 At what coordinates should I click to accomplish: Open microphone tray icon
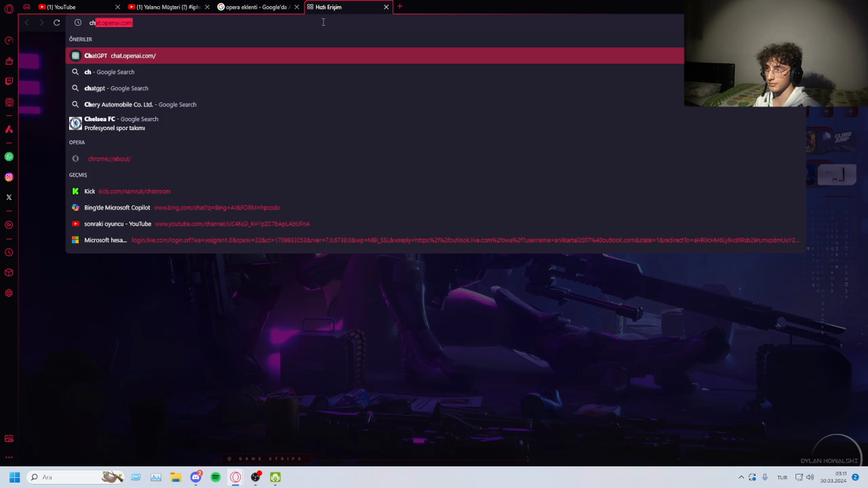765,477
